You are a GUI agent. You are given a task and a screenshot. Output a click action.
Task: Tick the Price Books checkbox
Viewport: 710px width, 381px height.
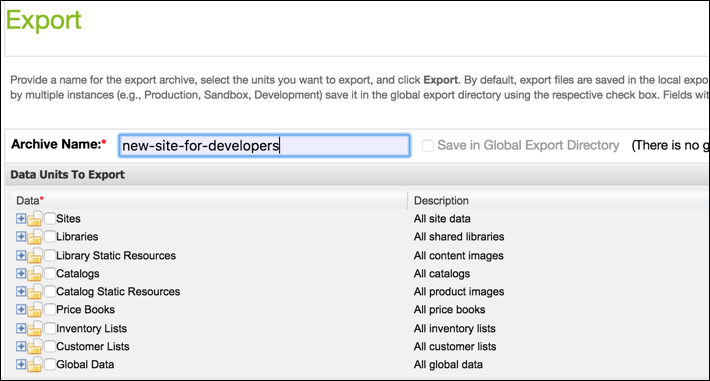pos(50,309)
